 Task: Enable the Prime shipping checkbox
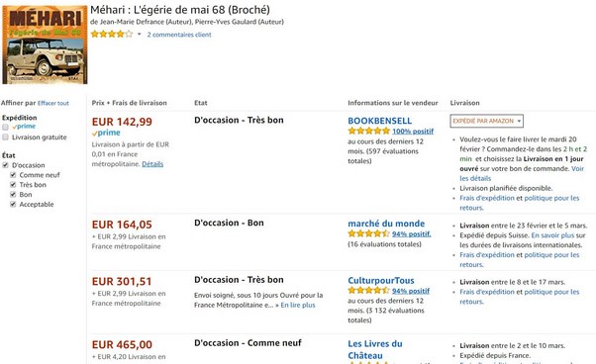click(x=5, y=127)
